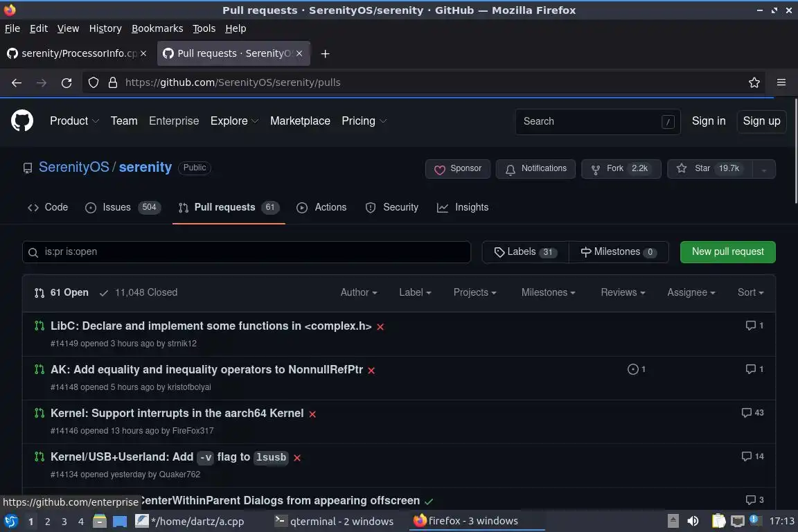Open the File menu
The height and width of the screenshot is (532, 798).
[12, 28]
